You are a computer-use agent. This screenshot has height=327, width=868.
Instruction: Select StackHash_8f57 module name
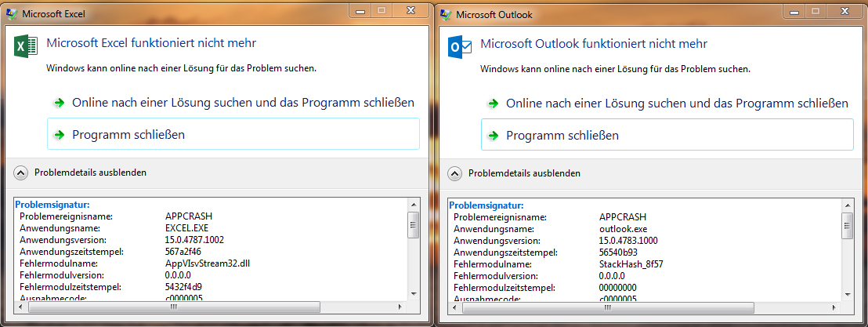coord(631,263)
